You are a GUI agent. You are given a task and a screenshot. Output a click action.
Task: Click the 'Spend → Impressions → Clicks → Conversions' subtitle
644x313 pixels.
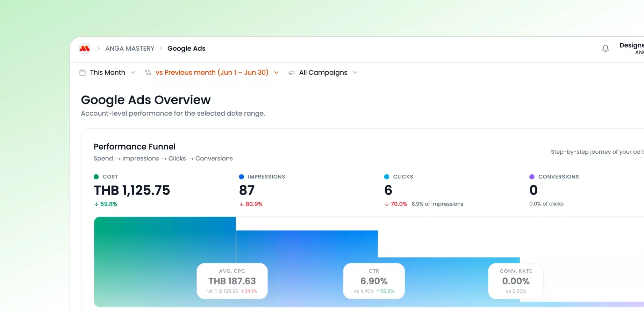[163, 159]
